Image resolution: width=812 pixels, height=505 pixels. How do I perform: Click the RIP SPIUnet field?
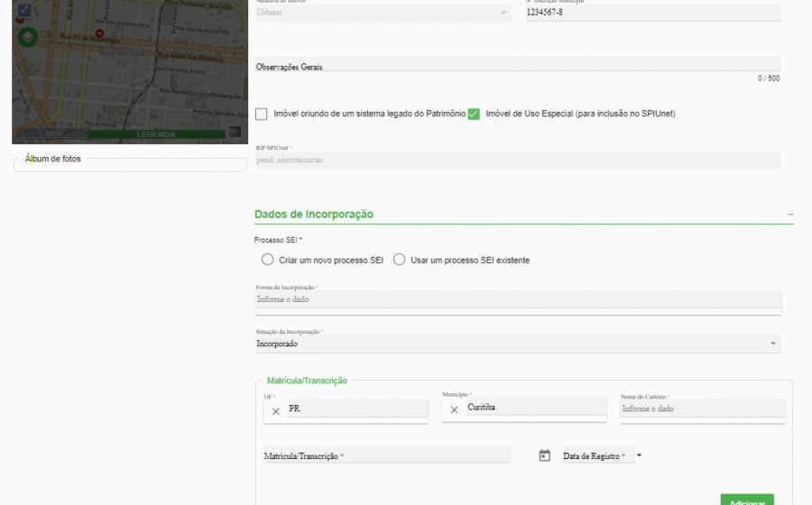click(518, 160)
